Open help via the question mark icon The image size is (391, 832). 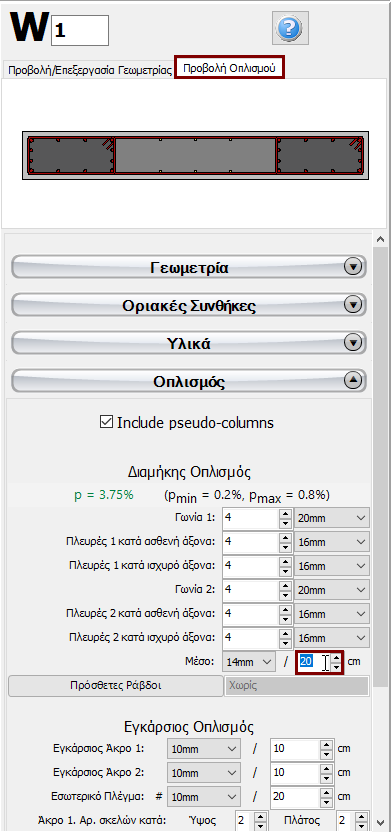(x=290, y=28)
